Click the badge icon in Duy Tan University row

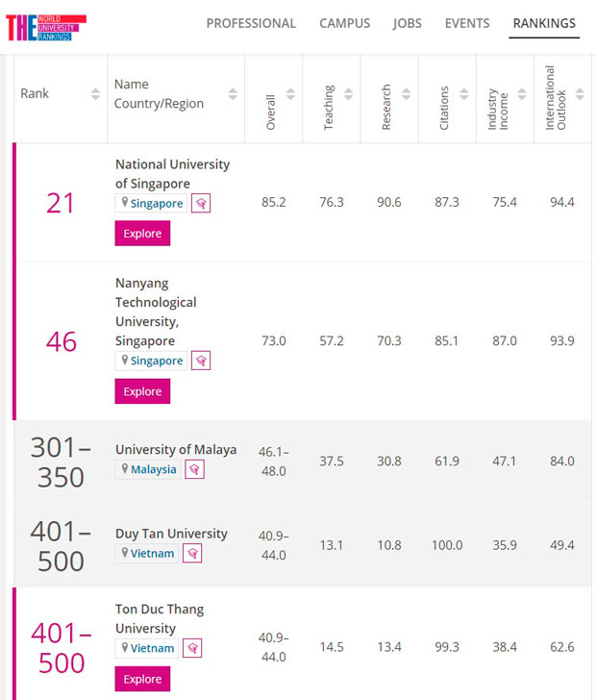pyautogui.click(x=192, y=553)
